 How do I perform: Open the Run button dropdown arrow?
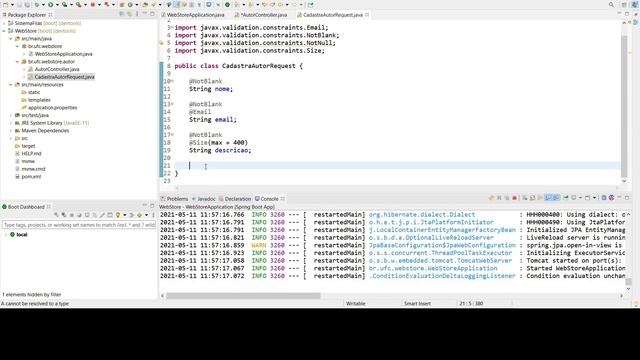[57, 4]
